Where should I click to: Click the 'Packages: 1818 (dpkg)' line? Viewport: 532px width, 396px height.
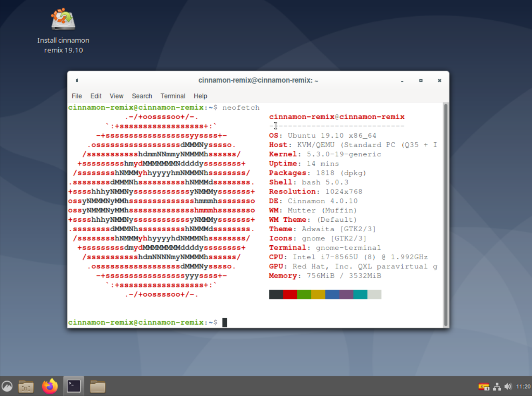point(318,173)
